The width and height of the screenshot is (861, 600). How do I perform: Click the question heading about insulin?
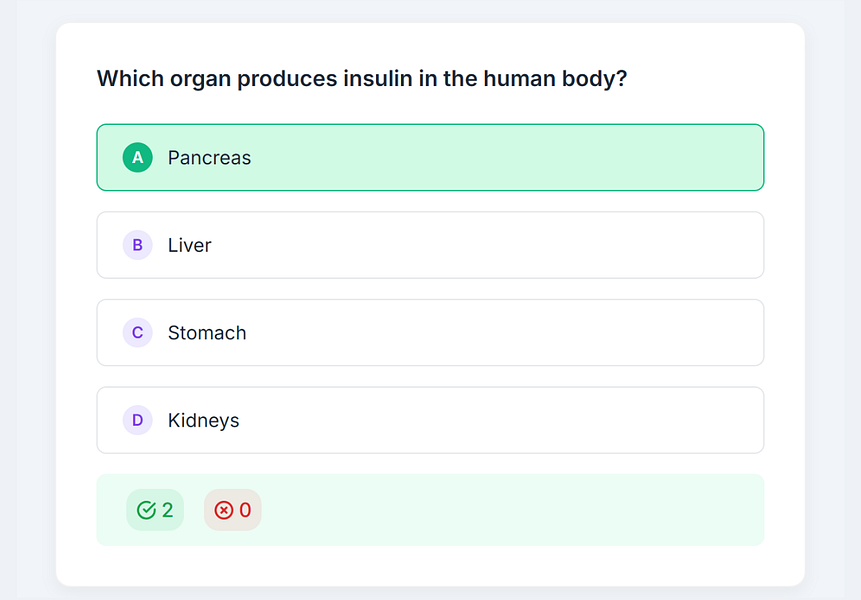pyautogui.click(x=362, y=78)
